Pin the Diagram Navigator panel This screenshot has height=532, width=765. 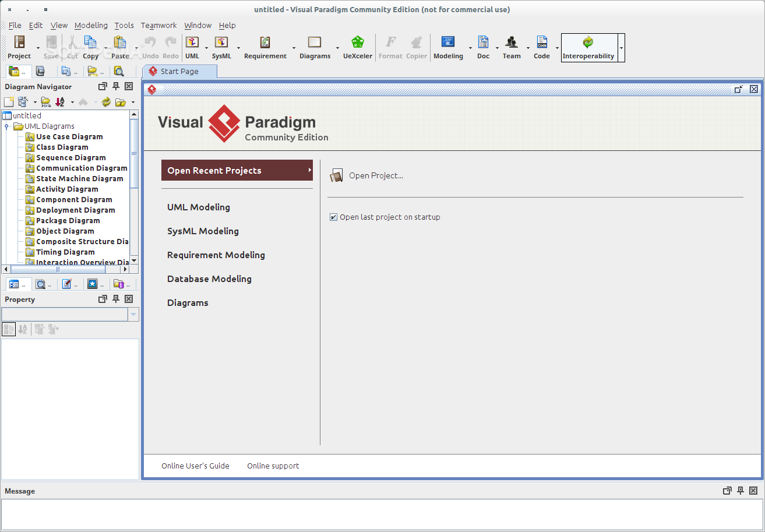click(x=116, y=87)
